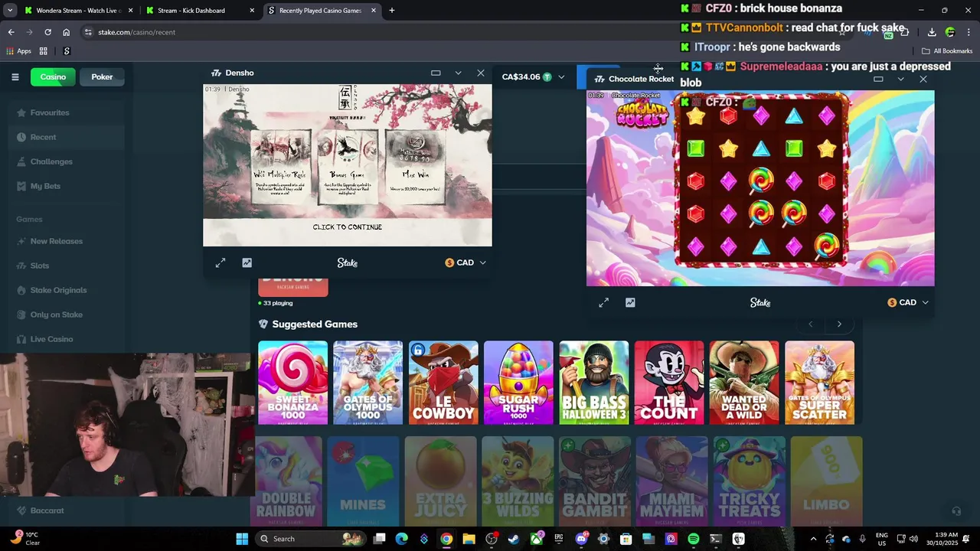Show previous Suggested Games
The height and width of the screenshot is (551, 980).
coord(811,324)
